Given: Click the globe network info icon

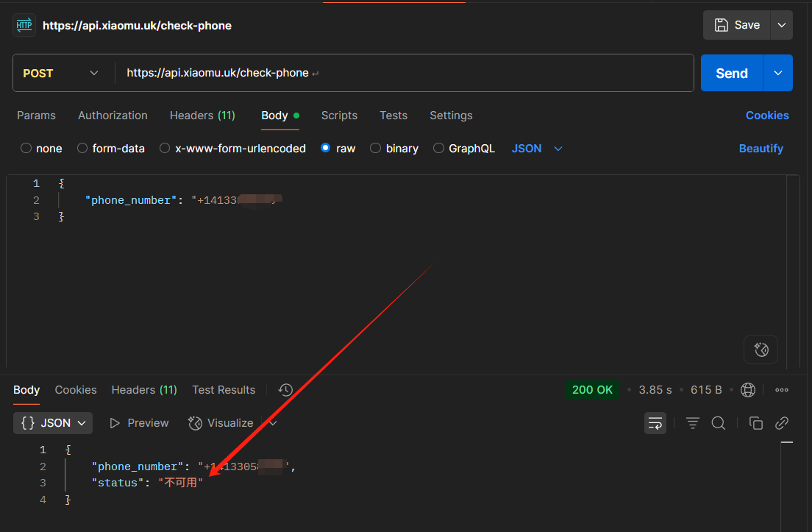Looking at the screenshot, I should coord(748,390).
